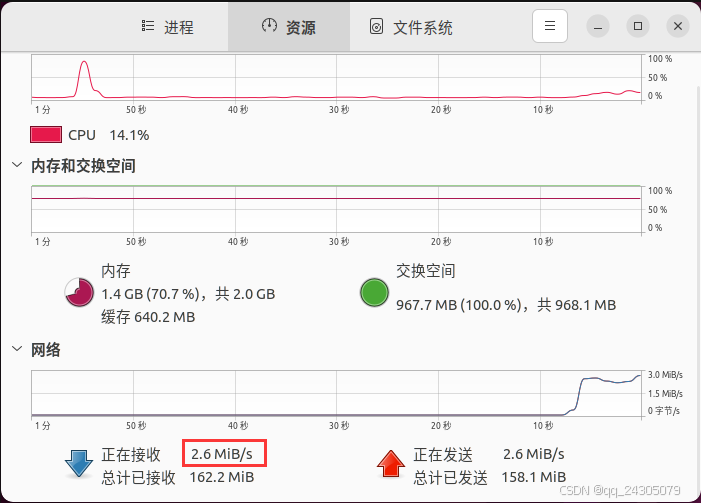The height and width of the screenshot is (503, 701).
Task: Click the 总计已接收 label
Action: click(138, 478)
